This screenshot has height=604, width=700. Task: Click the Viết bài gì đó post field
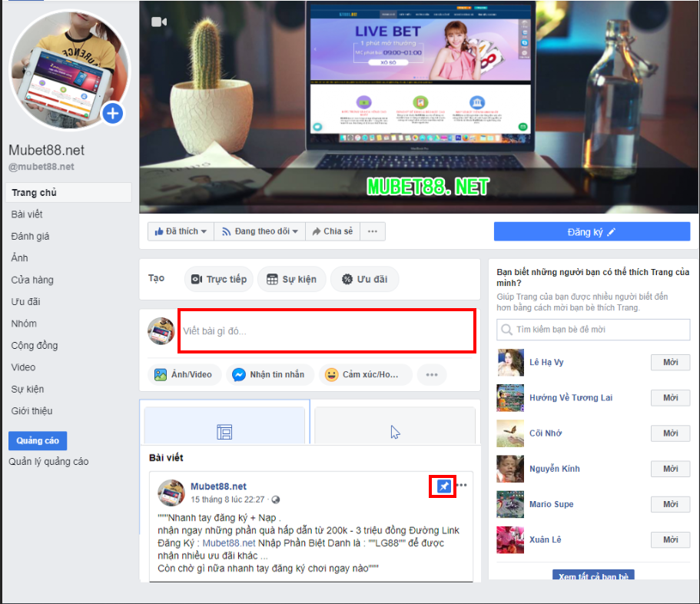(327, 331)
